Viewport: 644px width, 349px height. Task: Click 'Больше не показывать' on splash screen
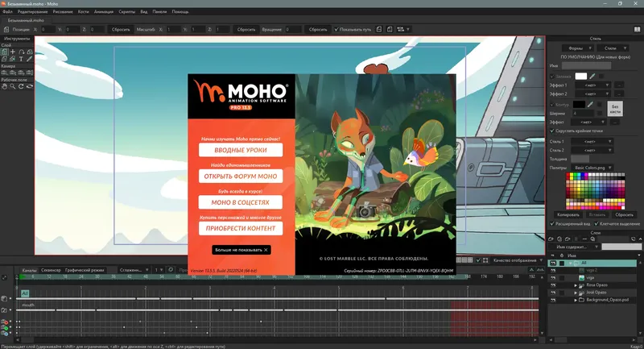(x=241, y=250)
